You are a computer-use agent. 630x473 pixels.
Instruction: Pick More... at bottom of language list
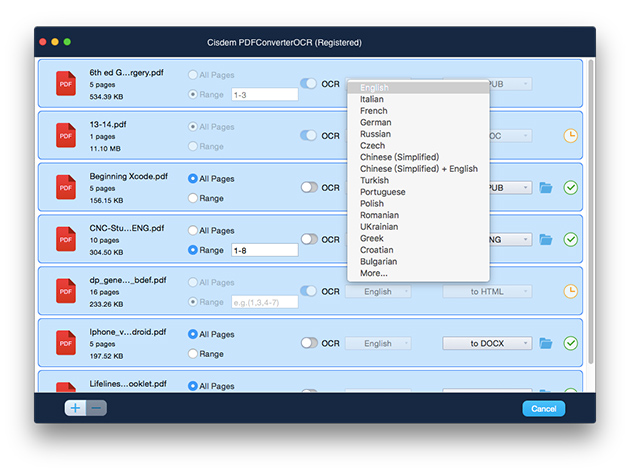pyautogui.click(x=374, y=273)
